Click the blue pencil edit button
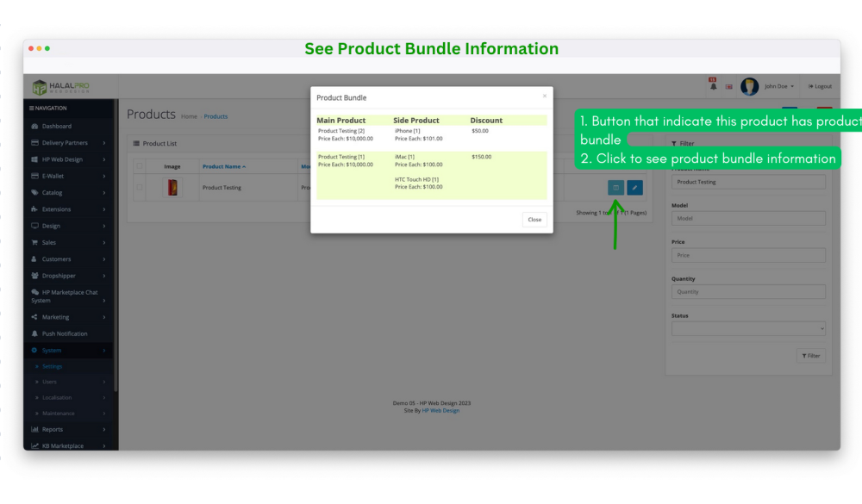This screenshot has height=504, width=862. pos(634,188)
